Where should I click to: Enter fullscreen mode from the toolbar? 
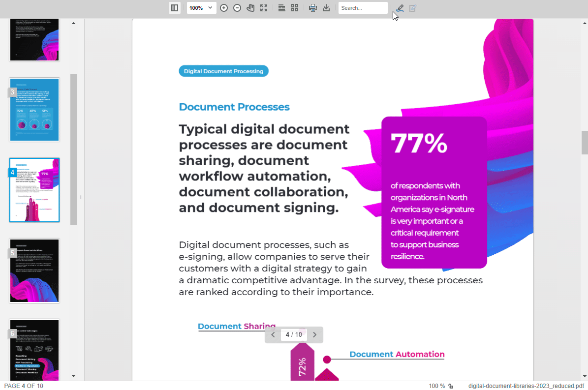264,8
